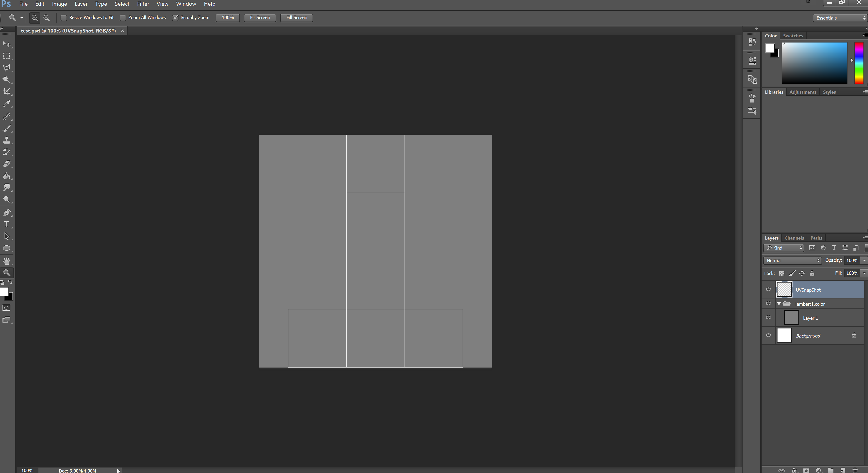Select the Clone Stamp tool

coord(6,140)
